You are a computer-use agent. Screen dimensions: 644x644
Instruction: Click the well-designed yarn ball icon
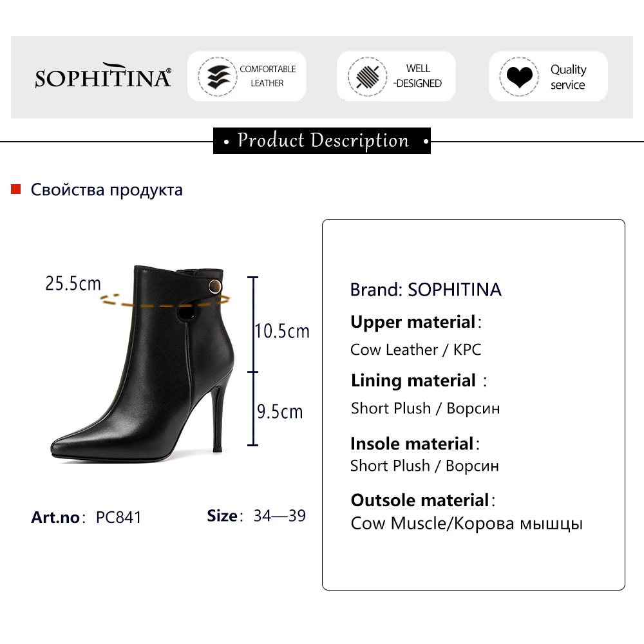click(x=365, y=77)
